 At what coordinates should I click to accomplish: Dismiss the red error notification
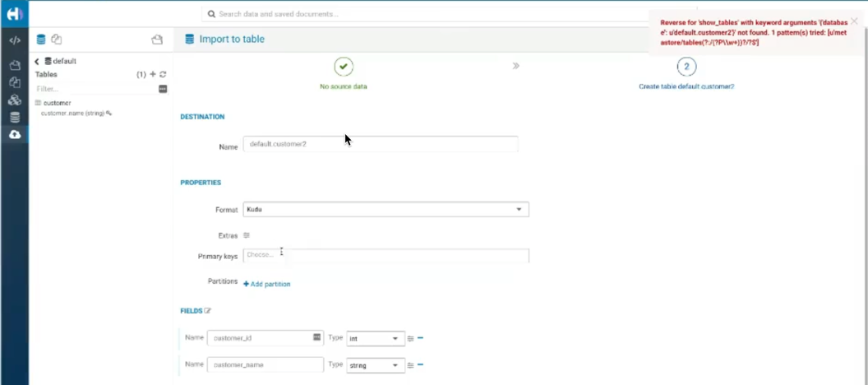pyautogui.click(x=854, y=21)
